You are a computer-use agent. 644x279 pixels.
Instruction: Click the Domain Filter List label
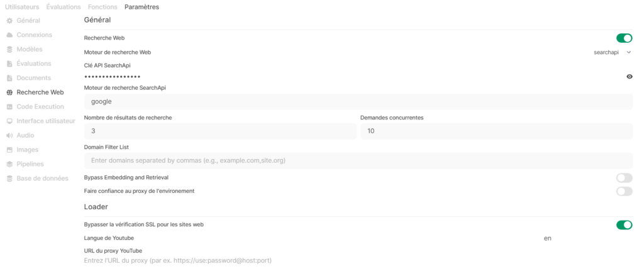(x=106, y=147)
